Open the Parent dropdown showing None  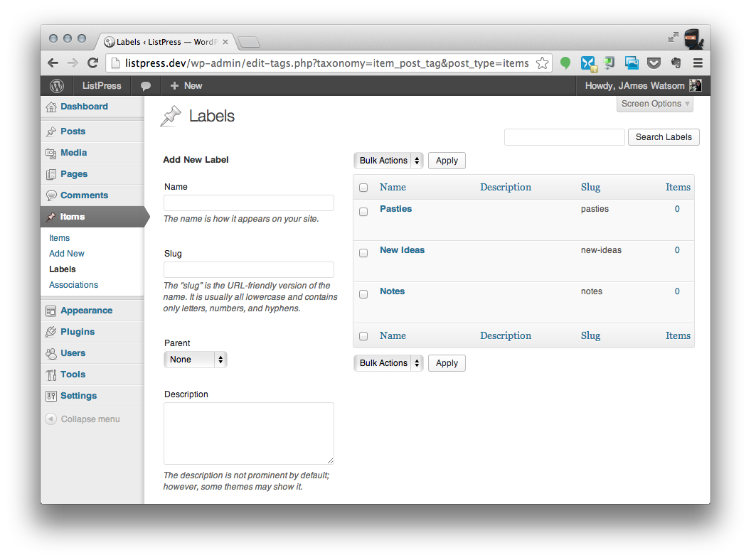point(196,360)
